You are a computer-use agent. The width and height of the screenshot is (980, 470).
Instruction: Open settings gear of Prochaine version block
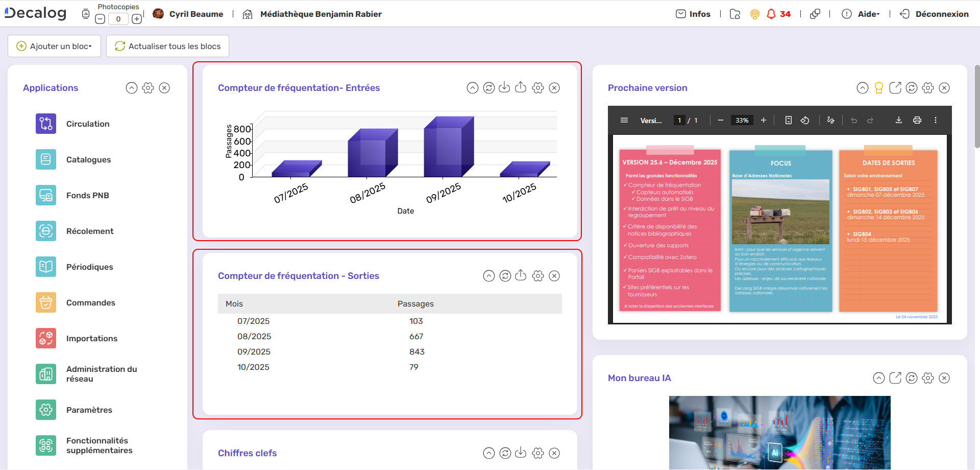[x=927, y=88]
